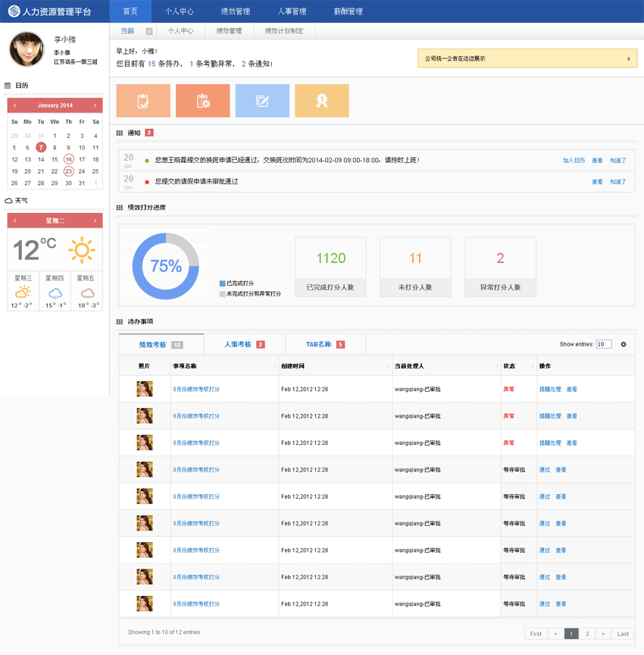
Task: Open sort dropdown on 事项名称 column
Action: [x=274, y=366]
